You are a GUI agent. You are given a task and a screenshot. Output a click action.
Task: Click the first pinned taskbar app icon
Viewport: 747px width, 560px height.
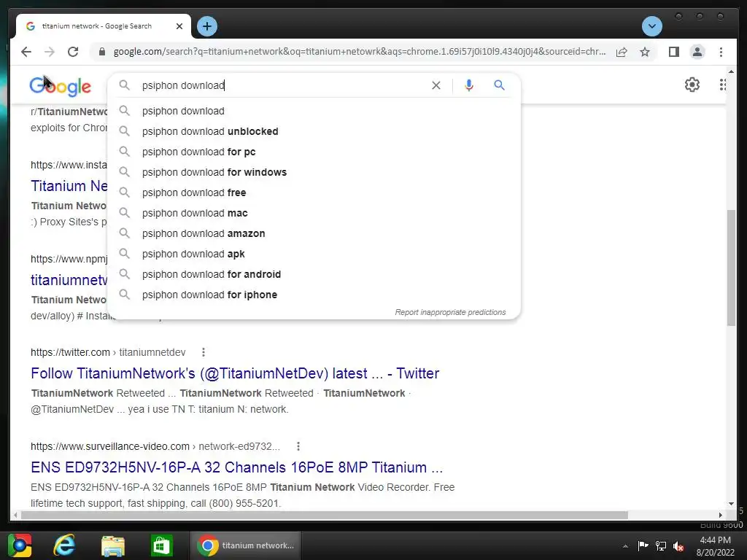pos(19,545)
